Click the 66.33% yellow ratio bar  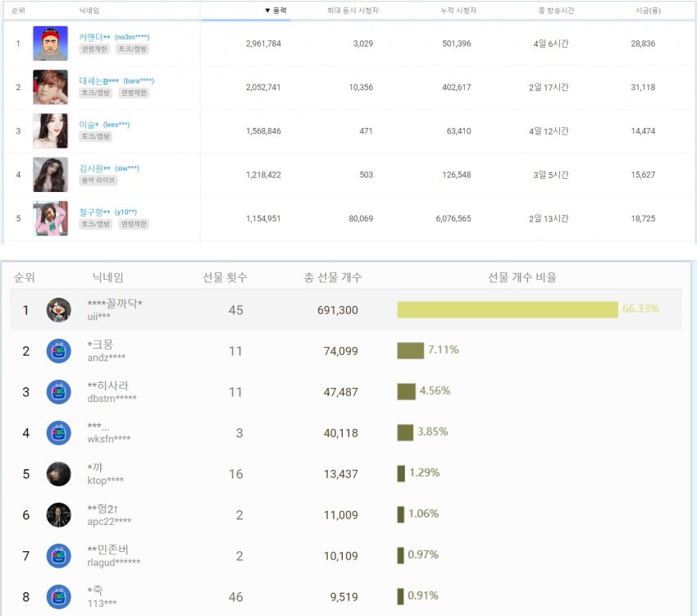click(508, 309)
